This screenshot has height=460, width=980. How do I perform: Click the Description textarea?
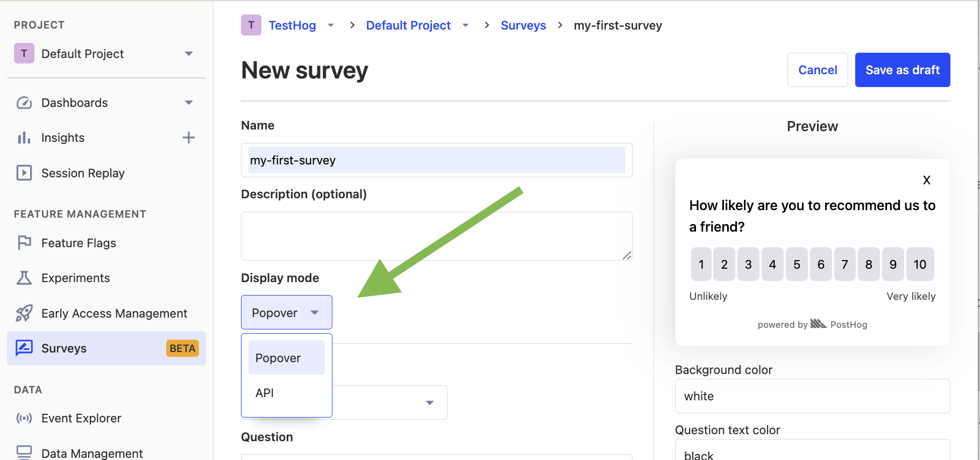coord(437,236)
